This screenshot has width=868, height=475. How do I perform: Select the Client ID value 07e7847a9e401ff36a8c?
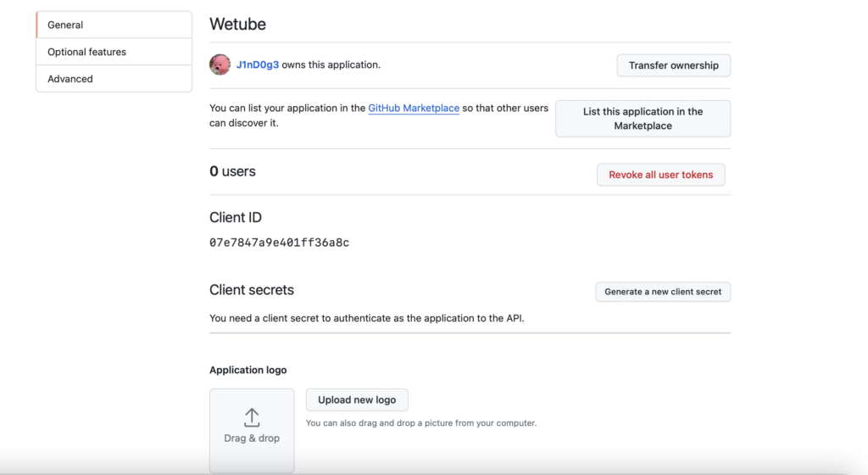click(x=279, y=243)
